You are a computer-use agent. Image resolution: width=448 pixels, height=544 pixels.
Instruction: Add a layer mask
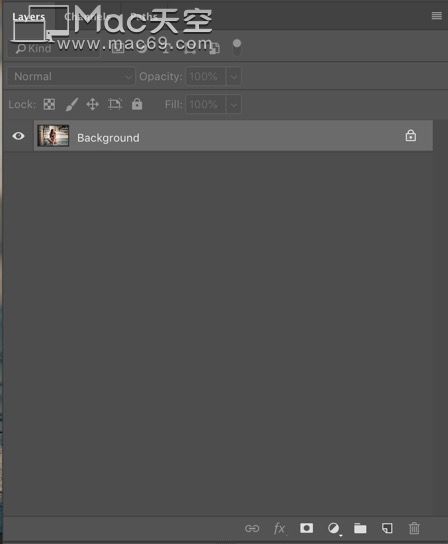pos(306,528)
